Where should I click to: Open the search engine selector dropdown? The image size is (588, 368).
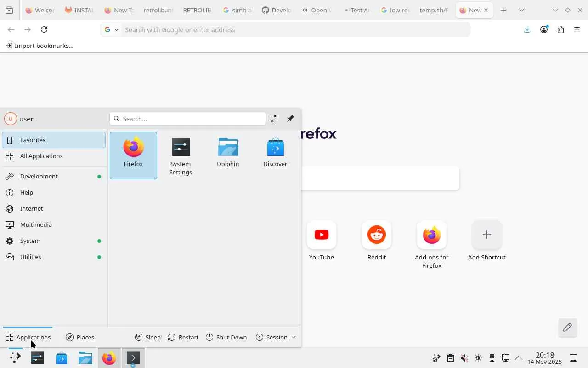point(112,29)
